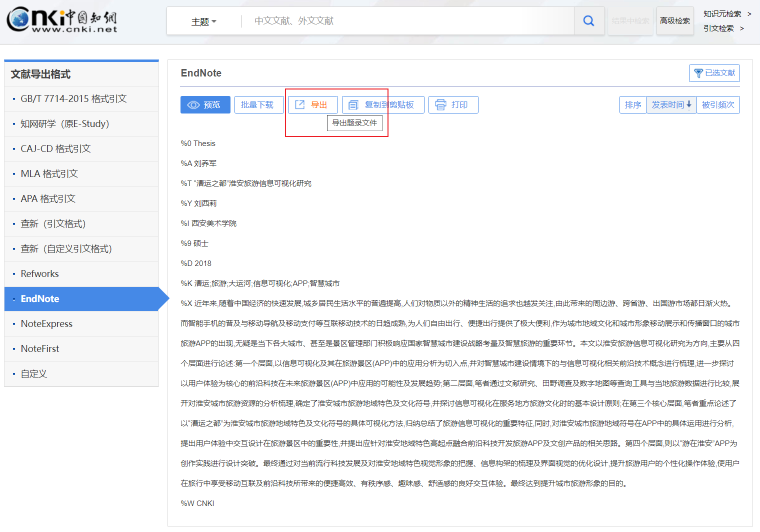This screenshot has width=760, height=532.
Task: Click the title line starting %T
Action: coord(246,183)
